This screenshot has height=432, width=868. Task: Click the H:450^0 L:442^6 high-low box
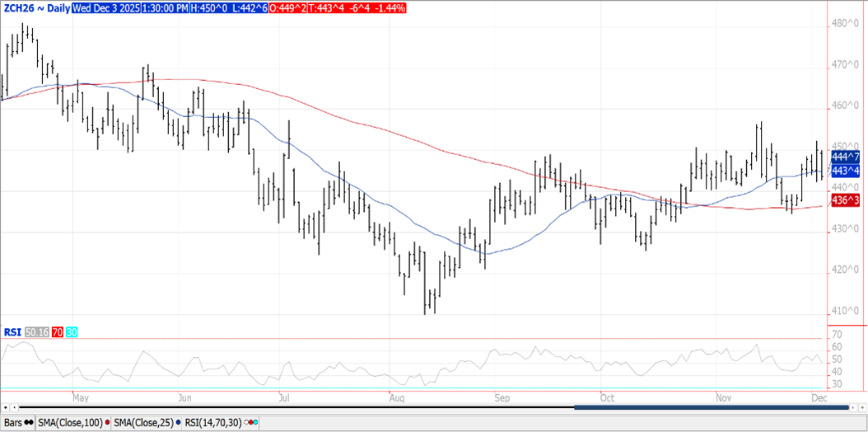click(230, 7)
